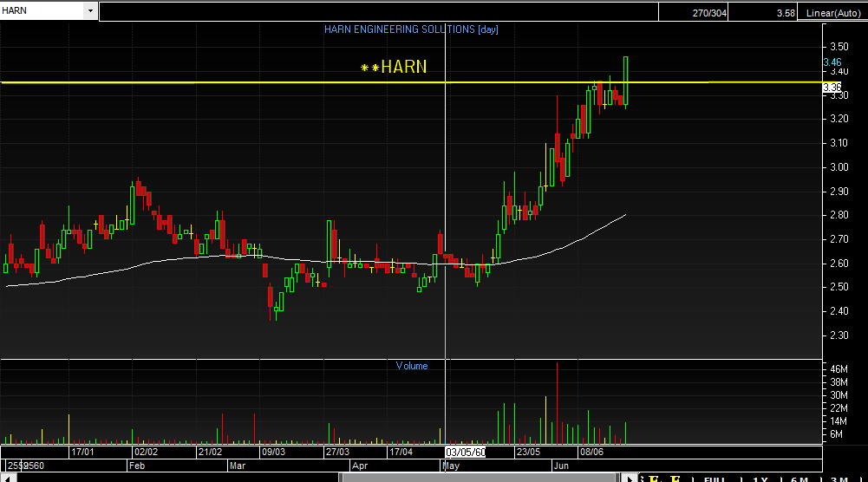The height and width of the screenshot is (482, 868).
Task: Click the 46M volume axis label
Action: (x=839, y=369)
